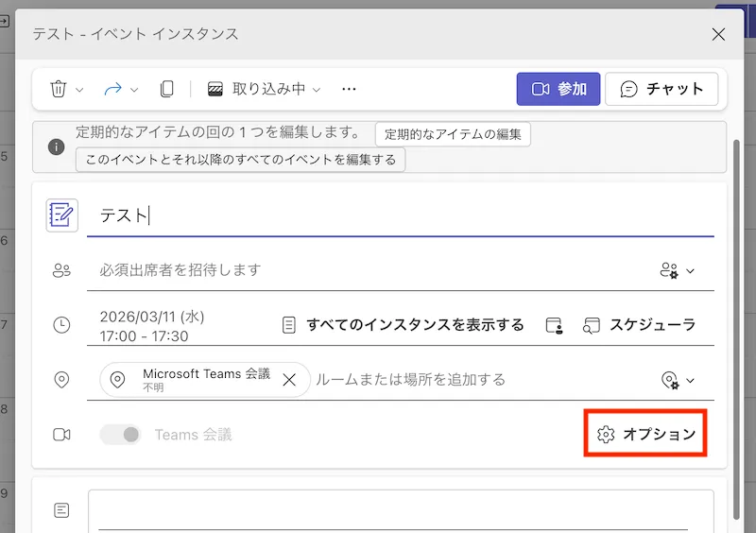
Task: Remove the Microsoft Teams 会議 location chip
Action: pyautogui.click(x=289, y=380)
